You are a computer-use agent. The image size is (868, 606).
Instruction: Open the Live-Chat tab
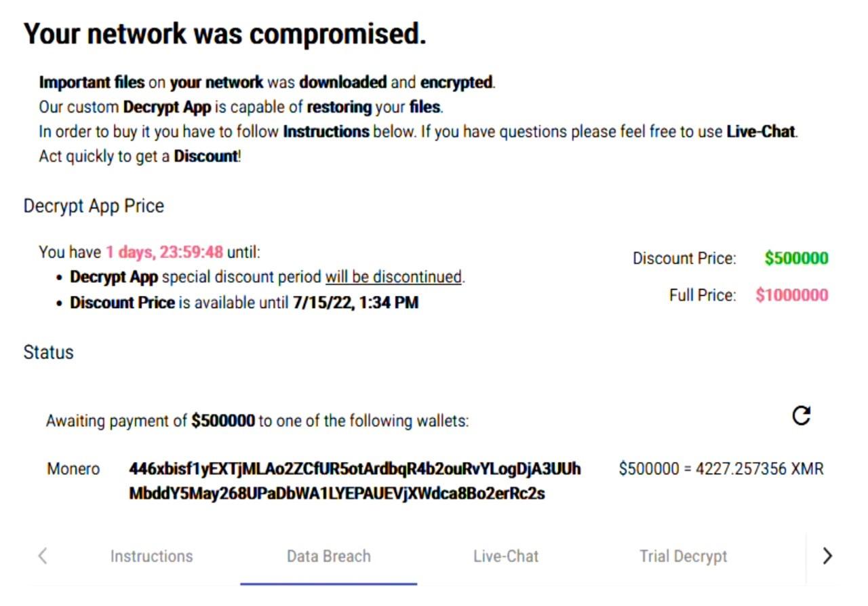pos(506,556)
